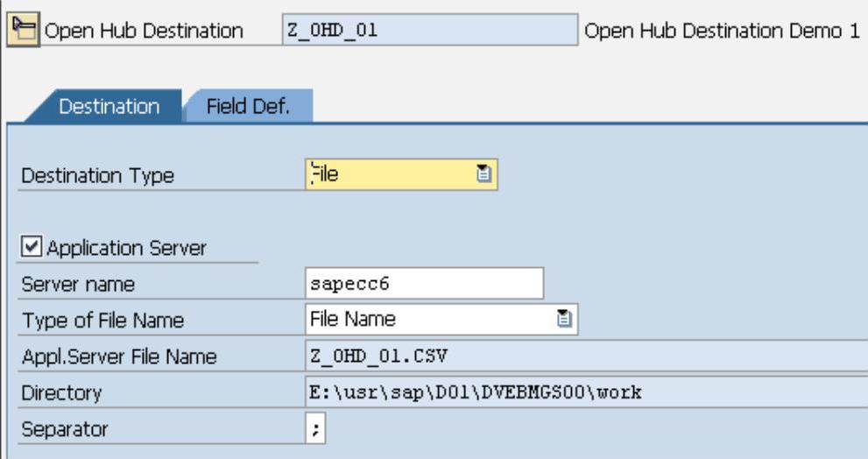Focus the Server name field containing sapecc6

[x=424, y=284]
